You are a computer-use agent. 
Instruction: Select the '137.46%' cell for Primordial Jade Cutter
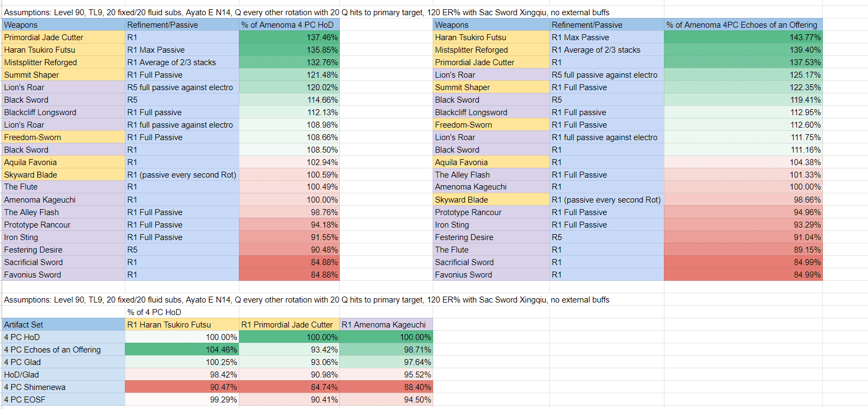click(289, 37)
